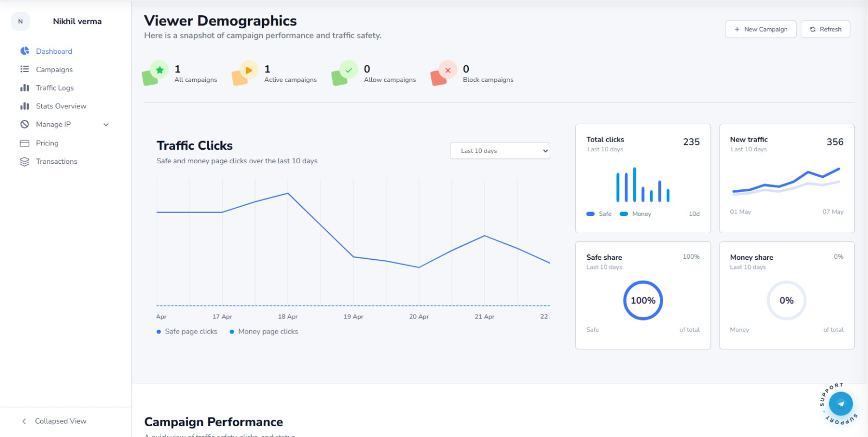Toggle Safe page clicks legend entry
The width and height of the screenshot is (868, 437).
187,332
